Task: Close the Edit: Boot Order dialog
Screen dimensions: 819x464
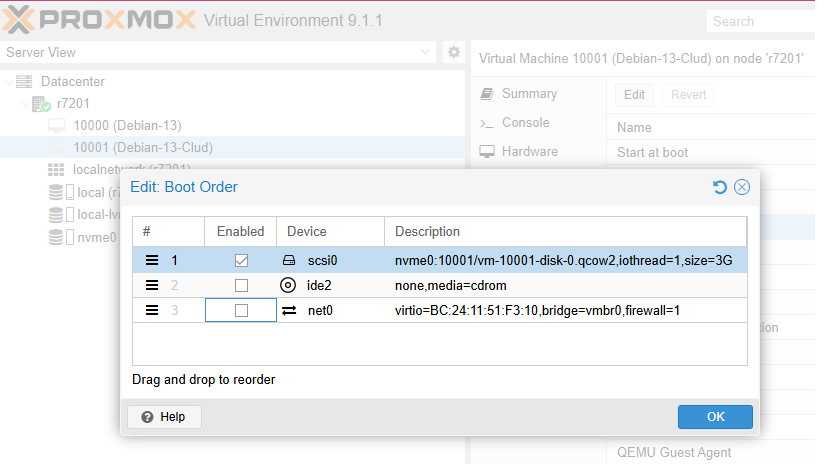Action: [741, 187]
